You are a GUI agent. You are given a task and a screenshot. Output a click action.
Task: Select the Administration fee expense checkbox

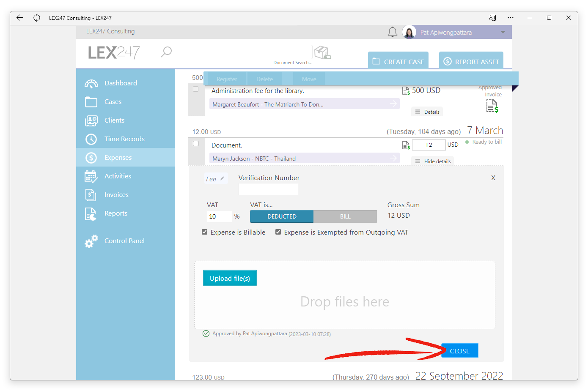tap(195, 89)
